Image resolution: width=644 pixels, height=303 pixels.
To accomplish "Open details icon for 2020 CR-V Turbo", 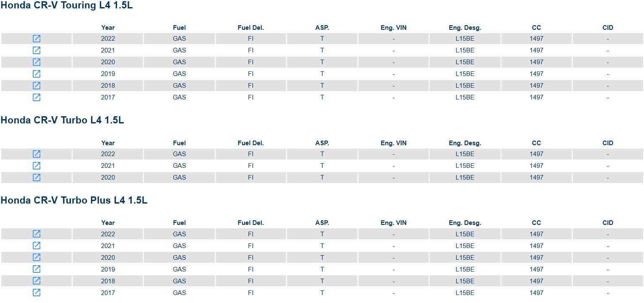I will pos(37,178).
